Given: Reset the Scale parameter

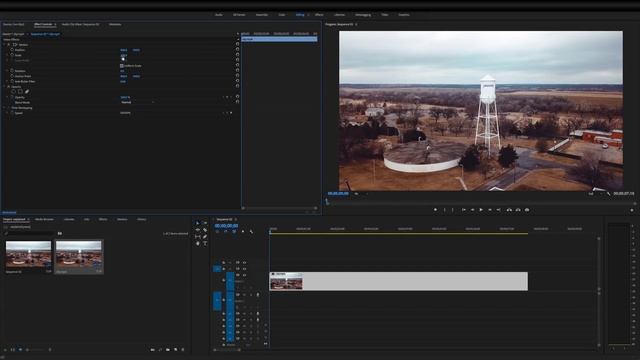Looking at the screenshot, I should coord(238,55).
